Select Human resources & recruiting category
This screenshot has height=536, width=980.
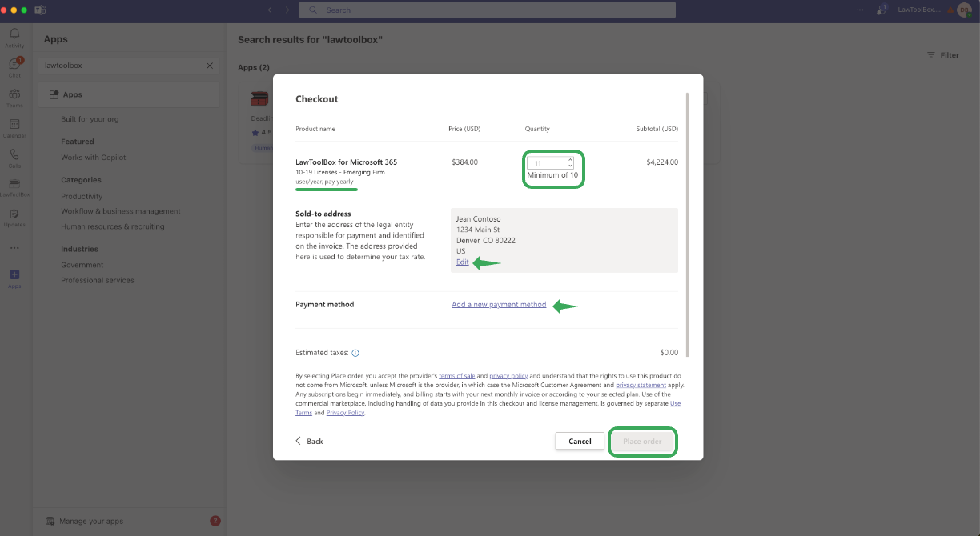coord(113,226)
